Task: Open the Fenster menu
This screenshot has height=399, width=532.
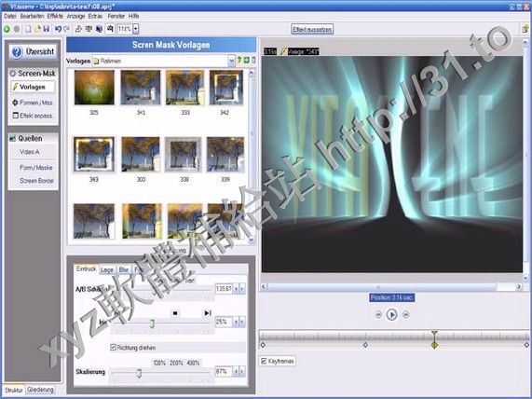Action: point(116,16)
